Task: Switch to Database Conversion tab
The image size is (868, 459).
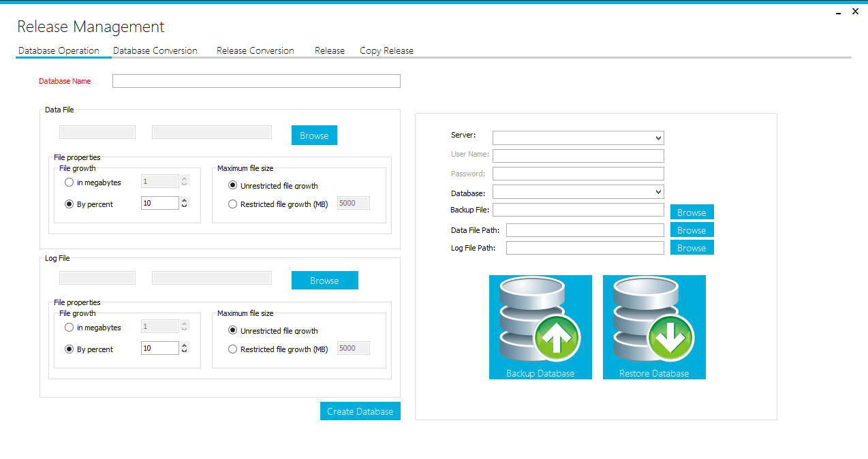Action: tap(155, 51)
